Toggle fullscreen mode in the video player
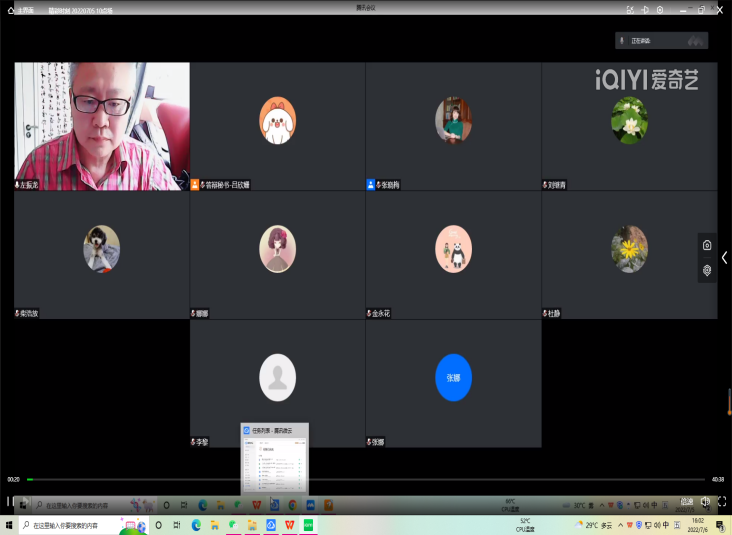The height and width of the screenshot is (535, 732). coord(720,501)
